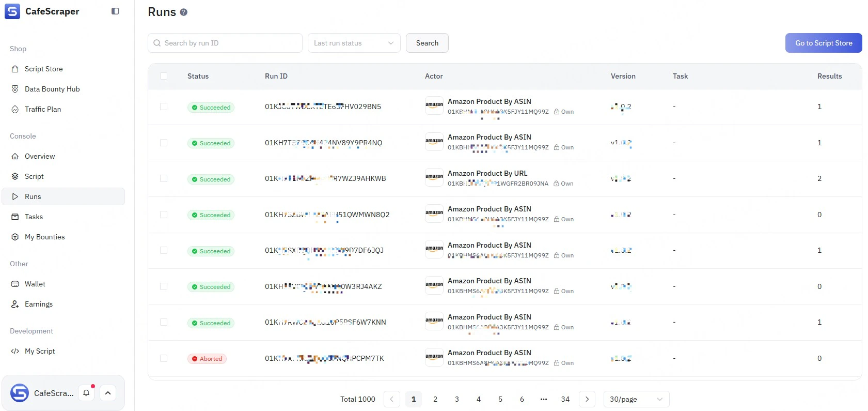The image size is (868, 411).
Task: Click the CafeScraper account avatar
Action: (x=20, y=393)
